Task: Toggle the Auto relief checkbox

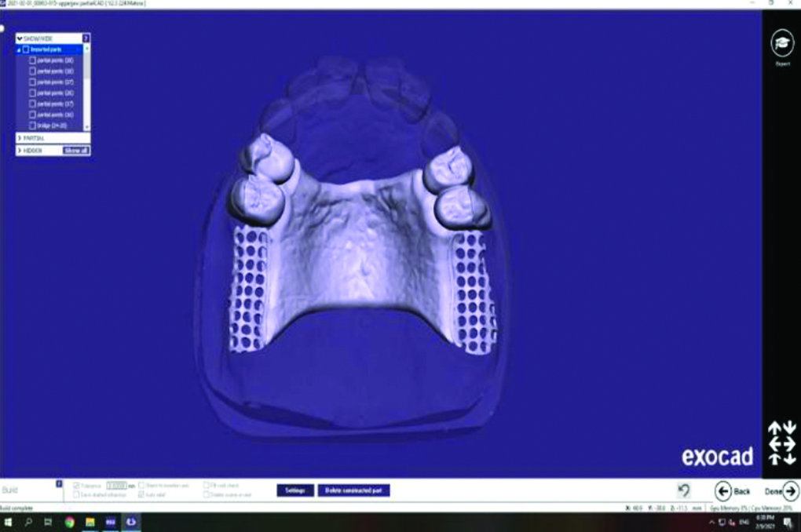Action: (x=141, y=494)
